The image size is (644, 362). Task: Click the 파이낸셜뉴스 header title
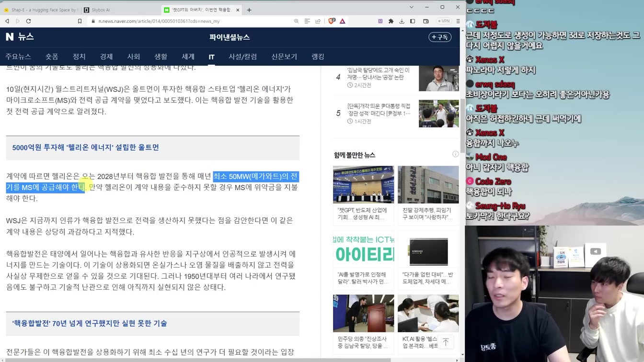pyautogui.click(x=230, y=37)
